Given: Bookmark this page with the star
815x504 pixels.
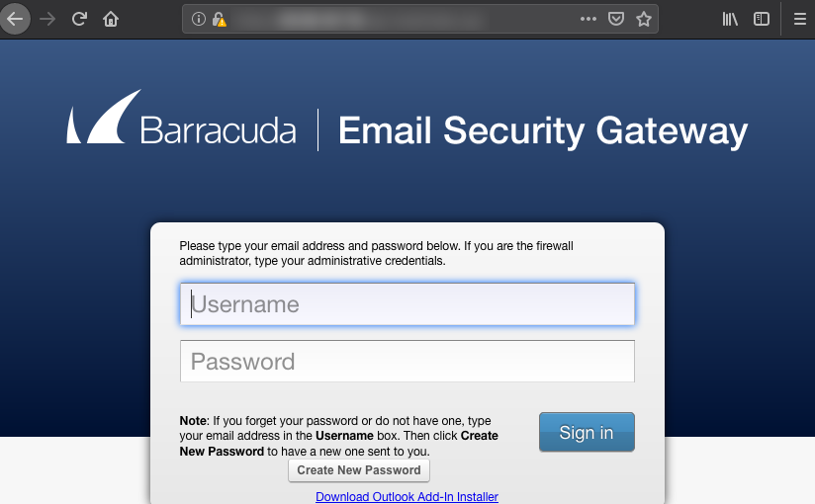Looking at the screenshot, I should pyautogui.click(x=644, y=19).
